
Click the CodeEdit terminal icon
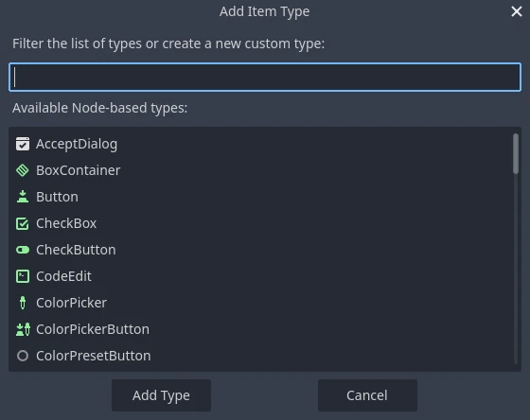(23, 276)
